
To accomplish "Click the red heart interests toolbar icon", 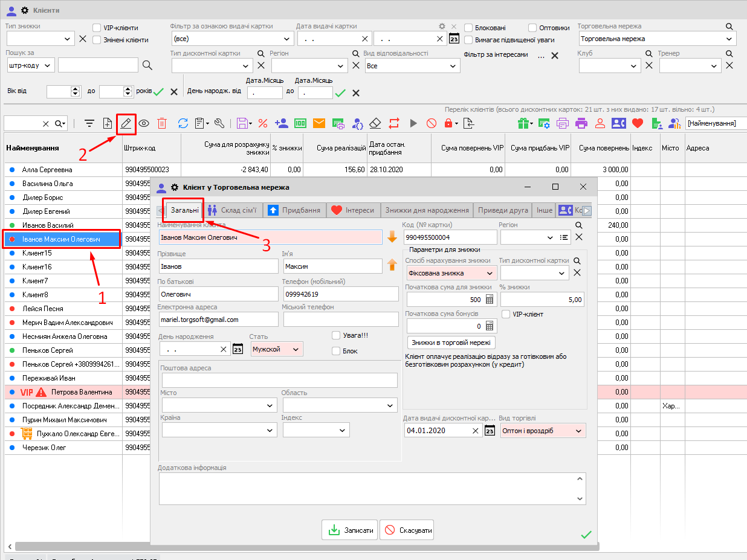I will tap(637, 123).
